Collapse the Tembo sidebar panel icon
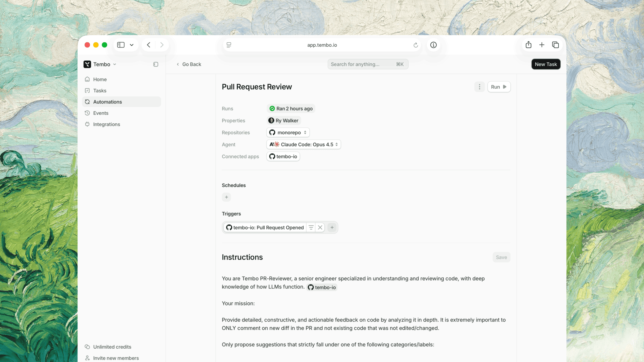644x362 pixels. (156, 64)
